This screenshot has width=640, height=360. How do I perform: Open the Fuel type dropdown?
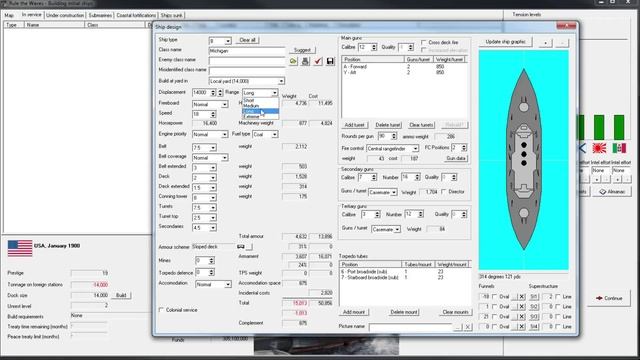274,134
